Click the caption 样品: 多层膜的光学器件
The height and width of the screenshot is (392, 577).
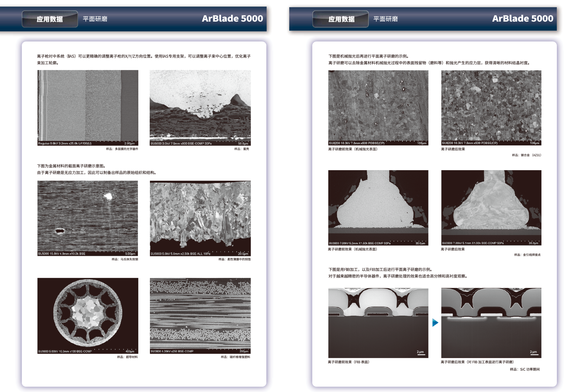(x=122, y=149)
